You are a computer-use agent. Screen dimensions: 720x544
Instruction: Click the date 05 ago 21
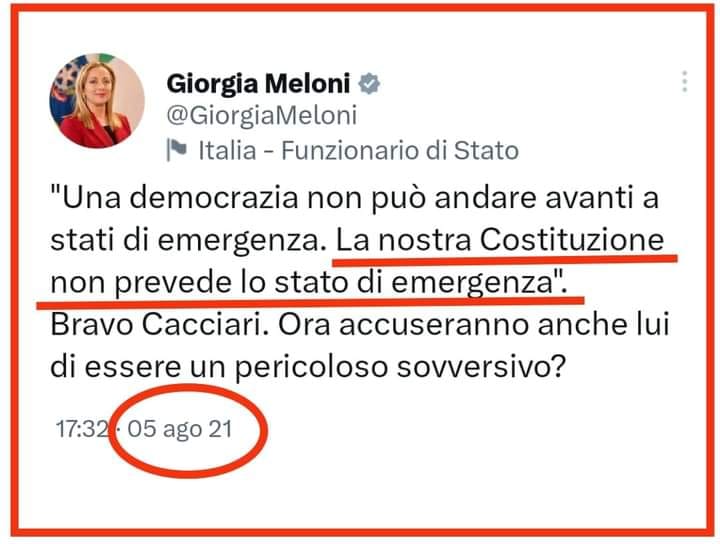(180, 430)
